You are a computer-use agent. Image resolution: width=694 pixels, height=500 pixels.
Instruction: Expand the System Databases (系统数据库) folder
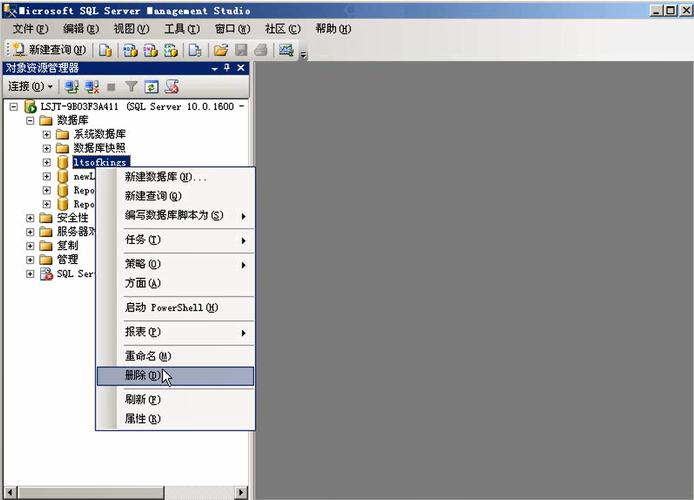(x=46, y=134)
